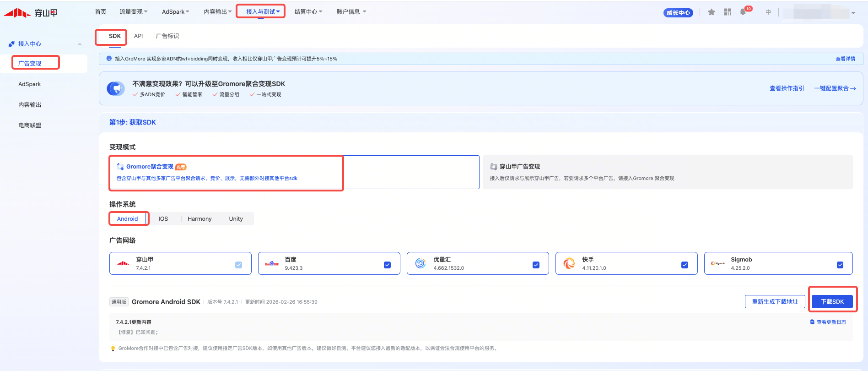Select the IOS operating system tab

tap(163, 219)
